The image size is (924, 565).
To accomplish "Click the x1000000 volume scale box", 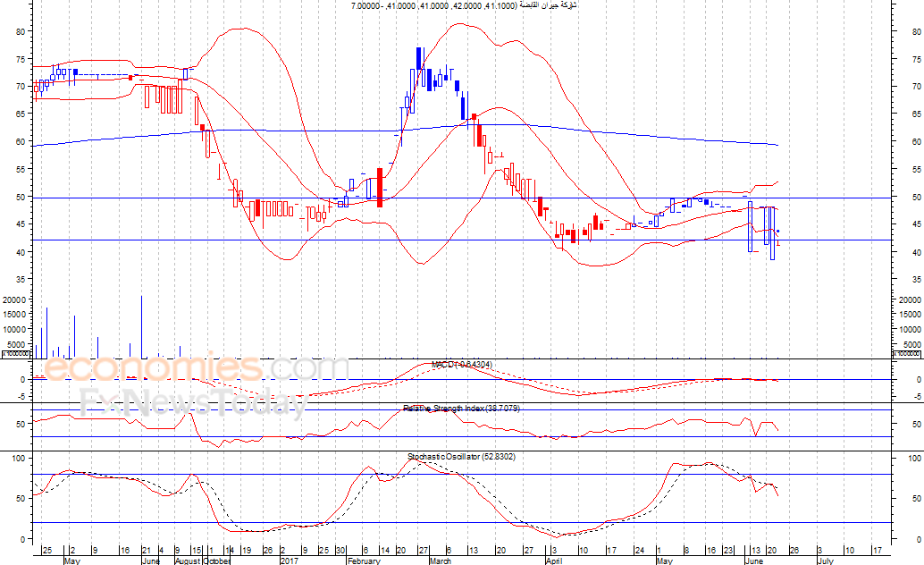I will point(16,355).
